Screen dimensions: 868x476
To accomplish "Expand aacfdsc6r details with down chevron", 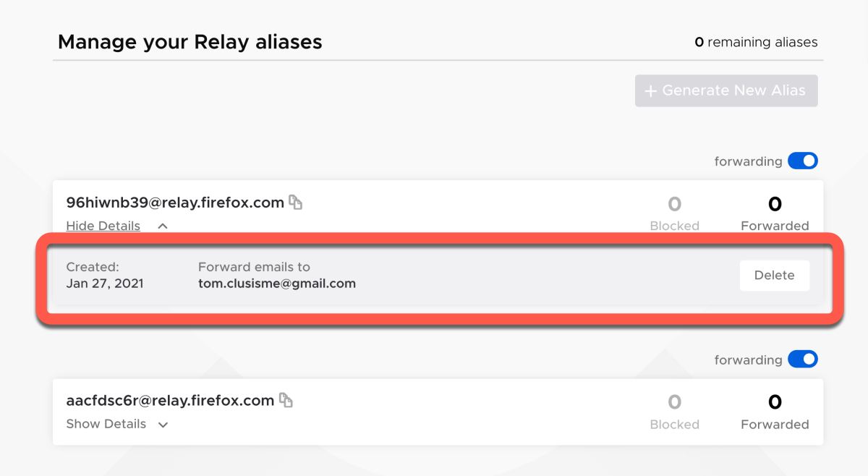I will click(163, 425).
